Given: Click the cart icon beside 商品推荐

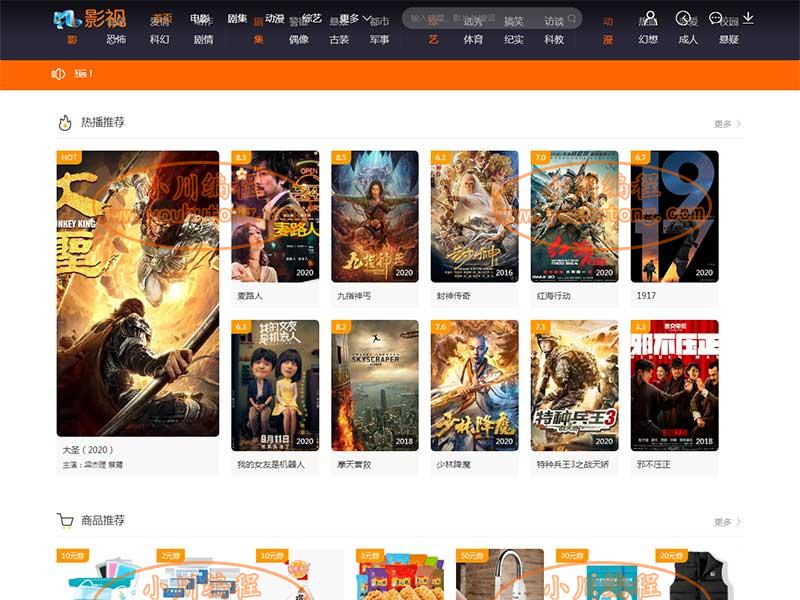Looking at the screenshot, I should (65, 521).
